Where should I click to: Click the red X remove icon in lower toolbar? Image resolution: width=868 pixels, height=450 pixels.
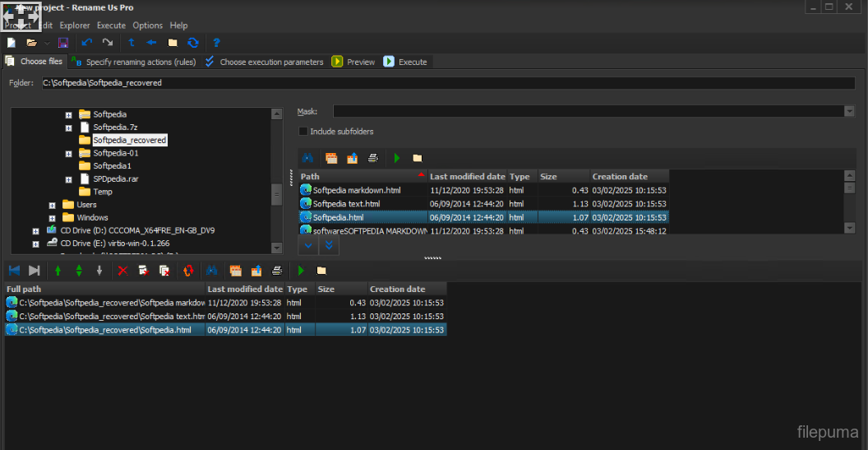[122, 271]
